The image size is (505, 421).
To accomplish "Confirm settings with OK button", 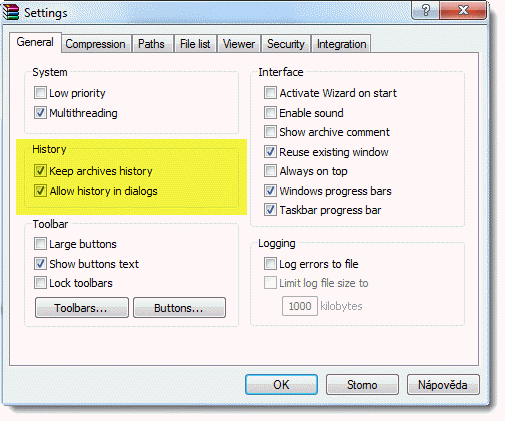I will [281, 384].
